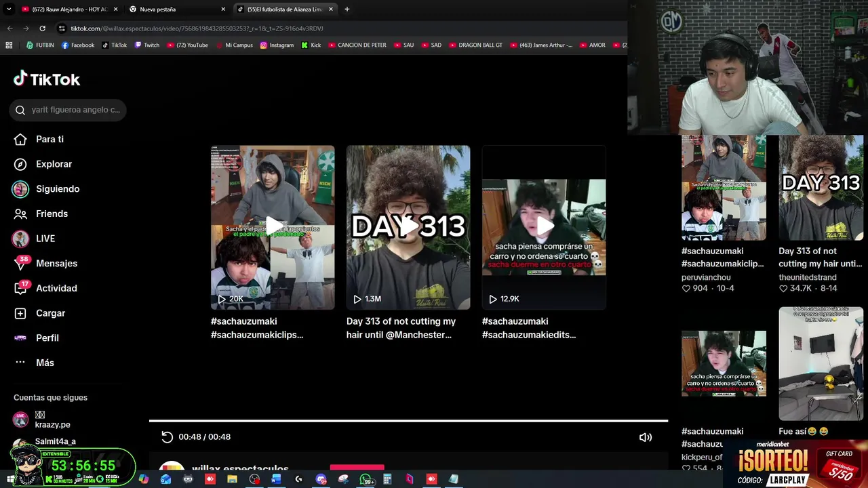Open WhatsApp from the taskbar
This screenshot has width=868, height=488.
366,479
